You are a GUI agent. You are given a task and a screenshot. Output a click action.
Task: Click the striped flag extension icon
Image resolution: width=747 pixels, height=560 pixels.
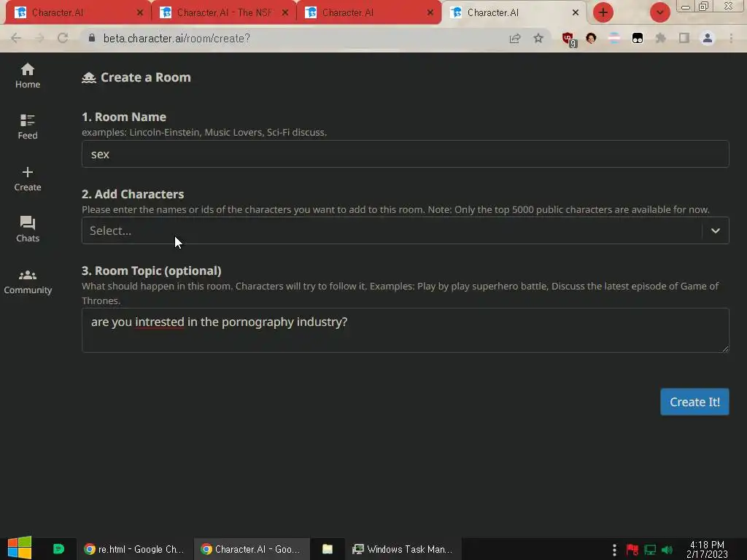614,39
